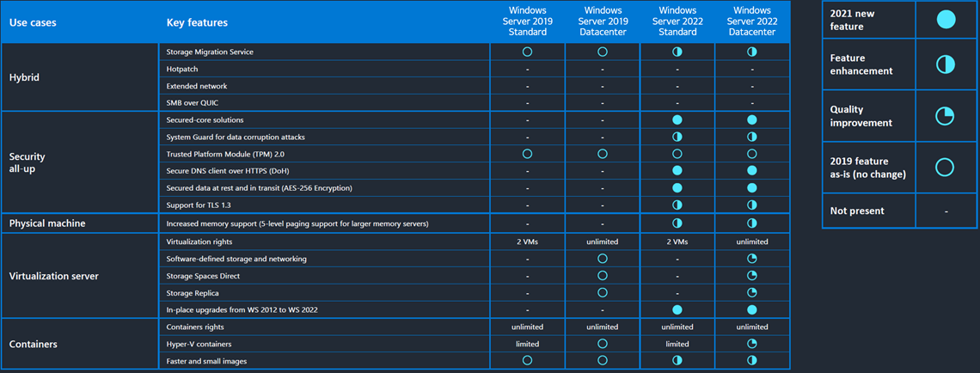Click Faster and small images circle, 2019 Datacenter
Viewport: 980px width, 373px height.
pyautogui.click(x=603, y=360)
